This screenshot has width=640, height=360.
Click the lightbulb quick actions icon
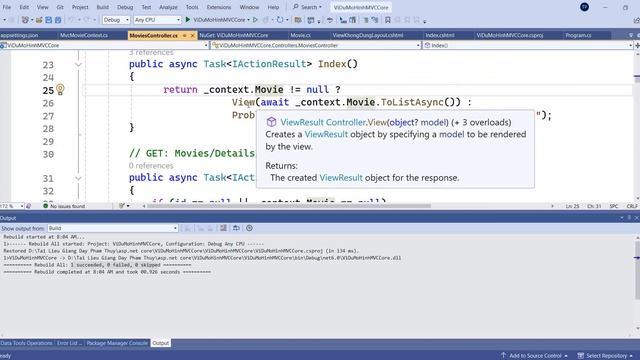click(60, 89)
